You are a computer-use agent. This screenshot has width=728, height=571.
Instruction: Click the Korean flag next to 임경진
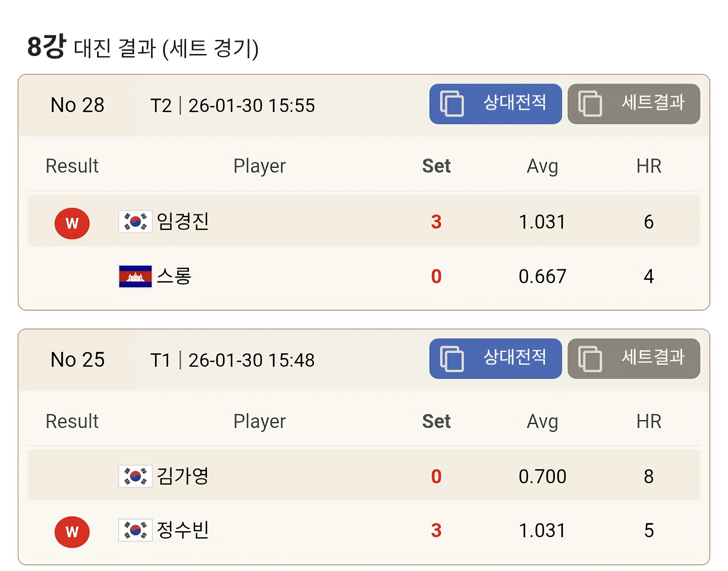(135, 221)
